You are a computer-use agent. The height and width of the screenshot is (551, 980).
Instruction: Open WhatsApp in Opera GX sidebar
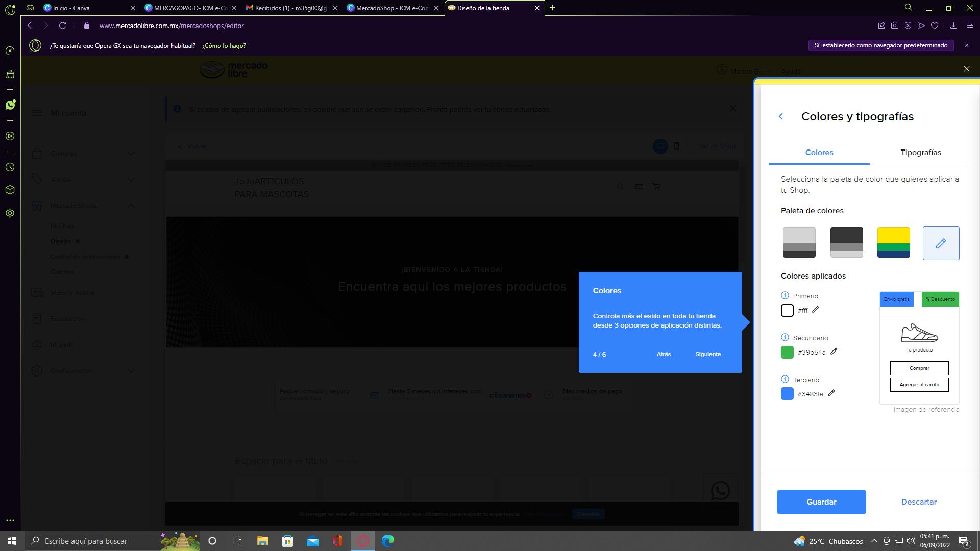tap(10, 105)
